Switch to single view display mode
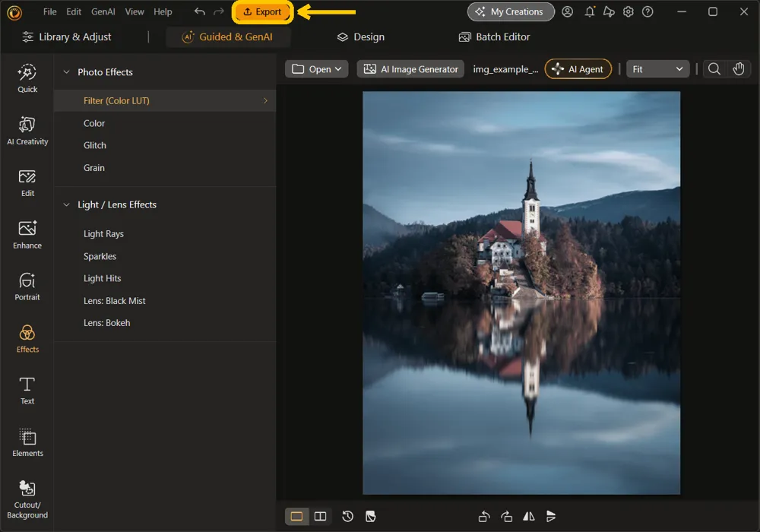Image resolution: width=760 pixels, height=532 pixels. [x=296, y=517]
